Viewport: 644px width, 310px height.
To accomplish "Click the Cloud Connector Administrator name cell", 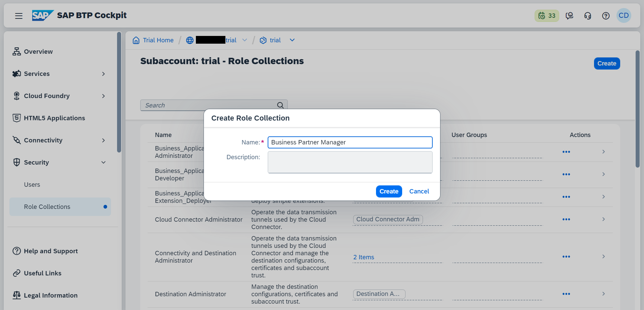I will tap(199, 220).
